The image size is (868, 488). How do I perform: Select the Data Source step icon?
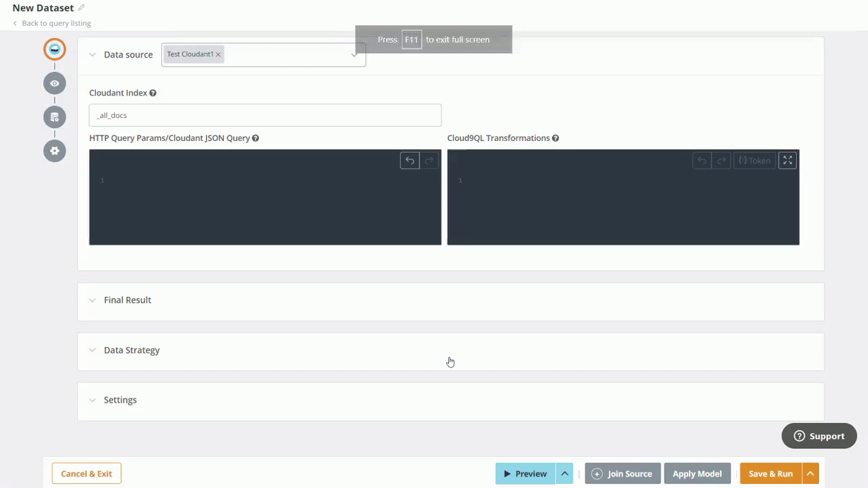coord(54,49)
